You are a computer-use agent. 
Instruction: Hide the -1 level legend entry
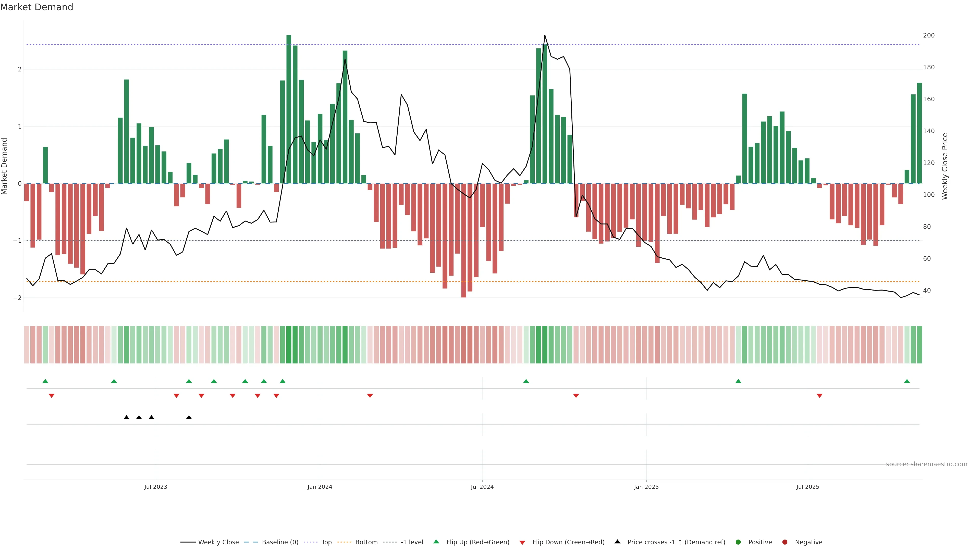coord(412,542)
